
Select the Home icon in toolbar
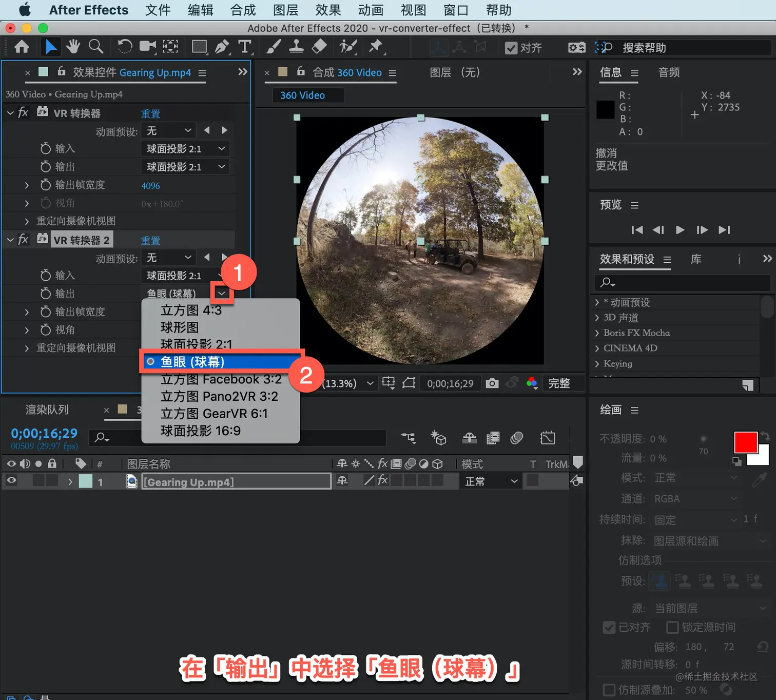click(22, 47)
